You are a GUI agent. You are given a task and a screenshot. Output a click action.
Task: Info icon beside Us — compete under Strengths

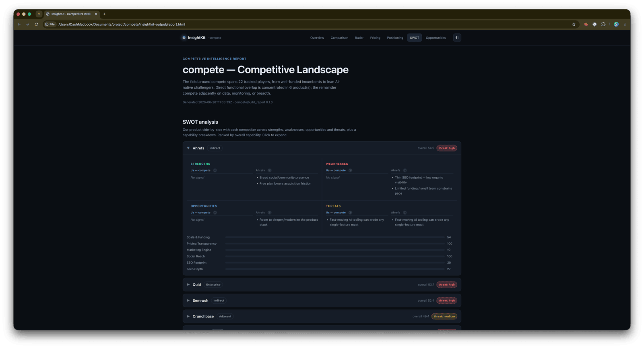tap(215, 170)
